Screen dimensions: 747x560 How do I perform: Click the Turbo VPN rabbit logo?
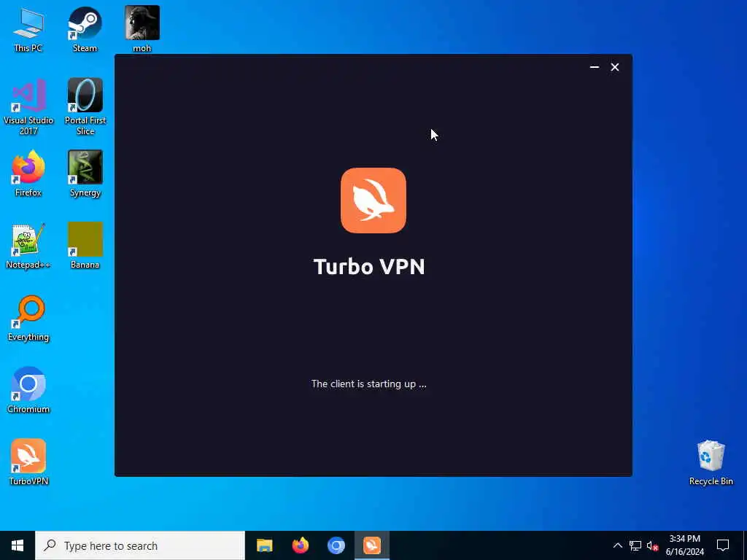click(373, 201)
